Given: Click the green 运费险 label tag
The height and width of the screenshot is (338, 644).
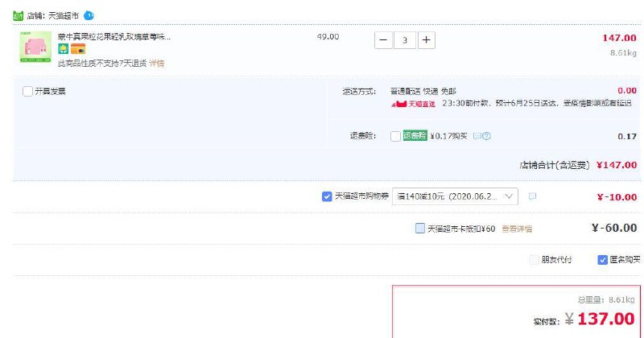Looking at the screenshot, I should (415, 135).
